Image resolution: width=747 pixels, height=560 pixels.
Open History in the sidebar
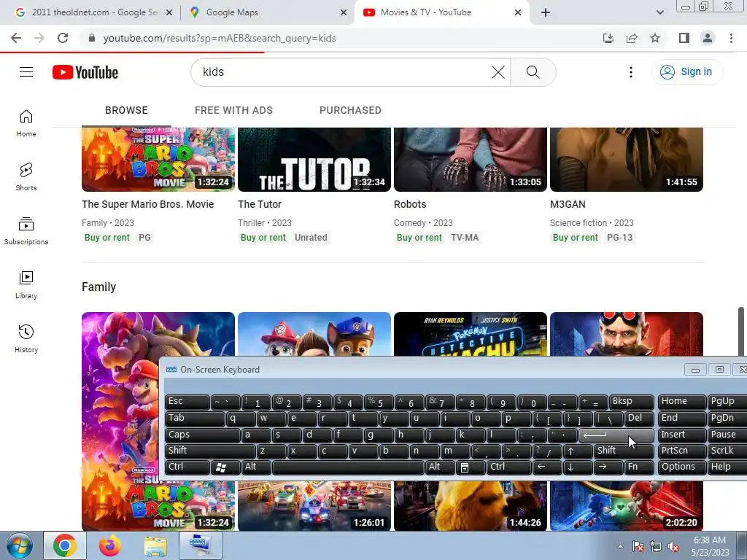[x=26, y=338]
